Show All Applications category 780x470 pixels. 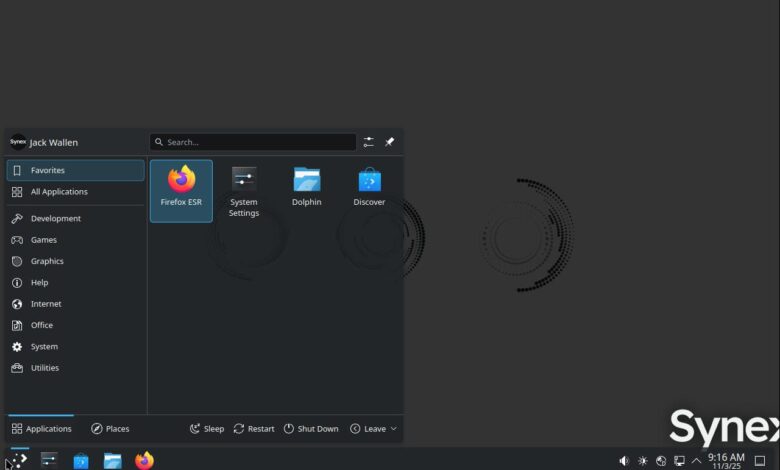(x=76, y=191)
